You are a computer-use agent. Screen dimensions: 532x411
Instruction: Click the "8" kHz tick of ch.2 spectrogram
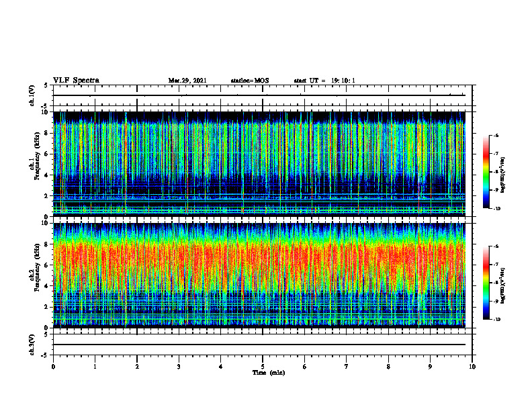[47, 244]
